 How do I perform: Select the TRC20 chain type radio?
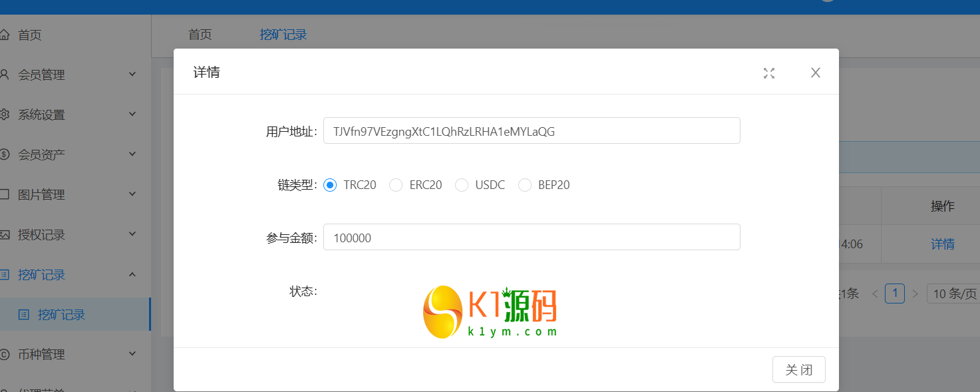(330, 185)
